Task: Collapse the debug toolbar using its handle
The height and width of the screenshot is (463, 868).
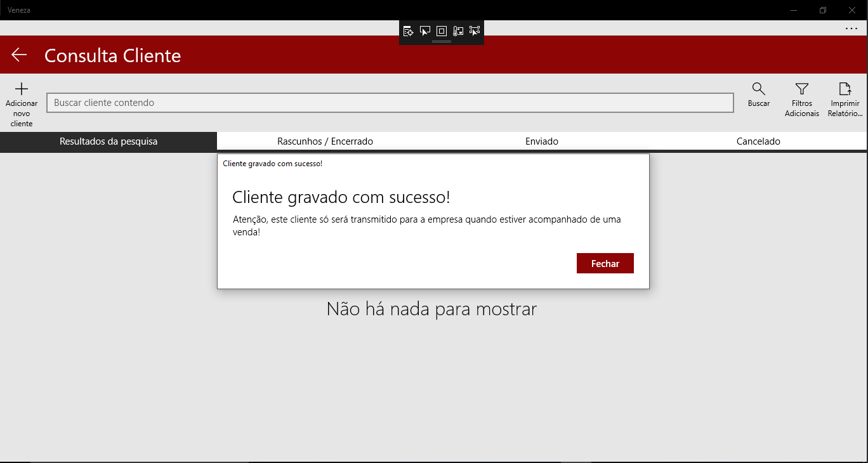Action: tap(442, 42)
